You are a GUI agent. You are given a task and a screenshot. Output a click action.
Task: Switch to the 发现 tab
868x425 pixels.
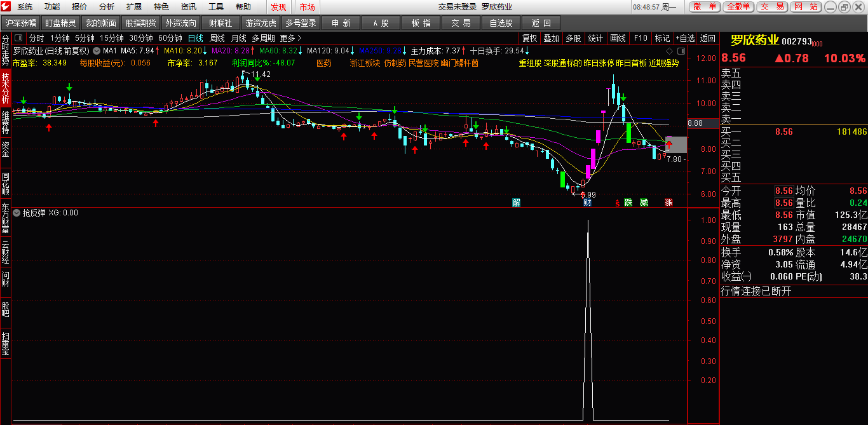click(x=278, y=7)
